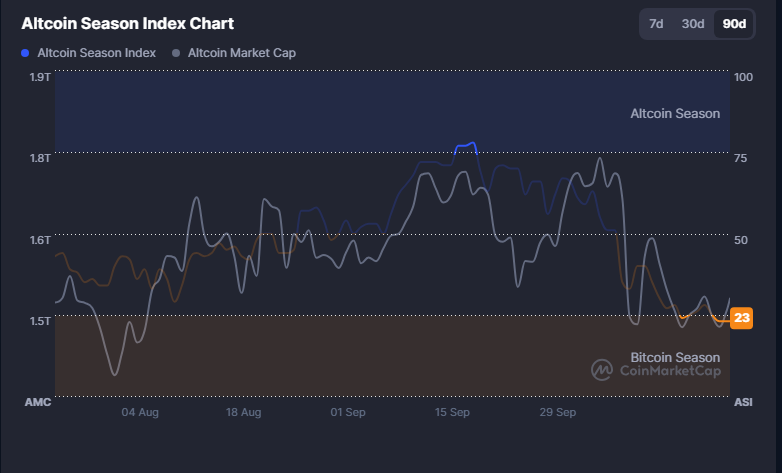Click the Altcoin Season zone label
This screenshot has height=473, width=782.
pyautogui.click(x=674, y=113)
